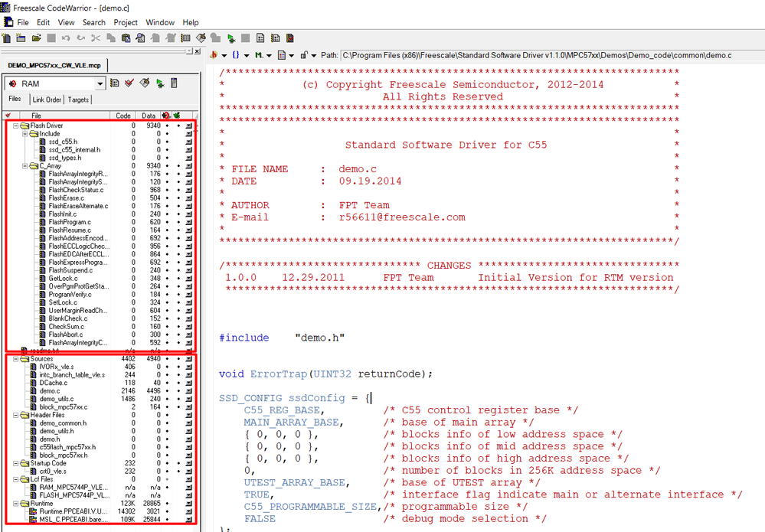The image size is (765, 532).
Task: Click the Find magnifier toolbar icon
Action: (140, 38)
